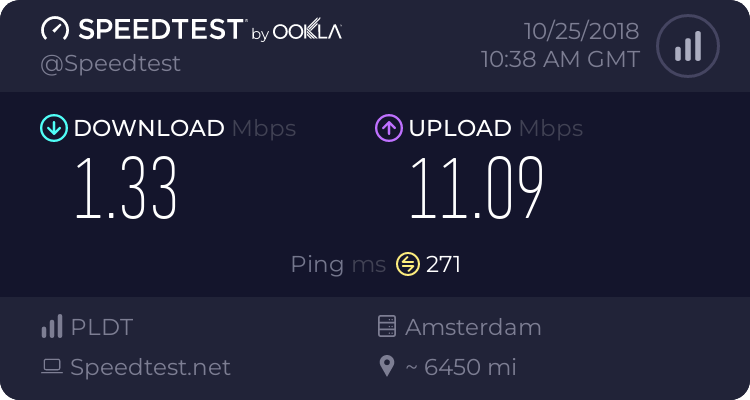Click the ~ 6450 mi distance text
This screenshot has height=400, width=750.
tap(461, 367)
